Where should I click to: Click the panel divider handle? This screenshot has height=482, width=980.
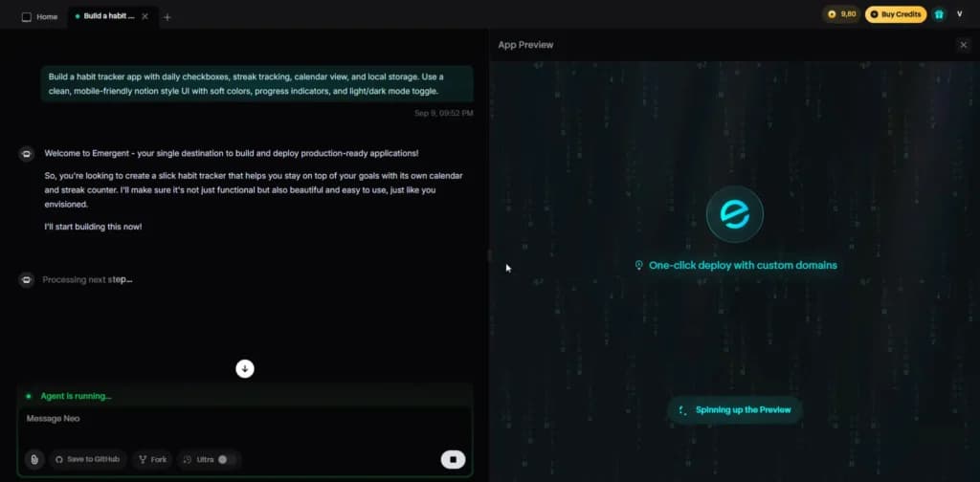tap(489, 255)
